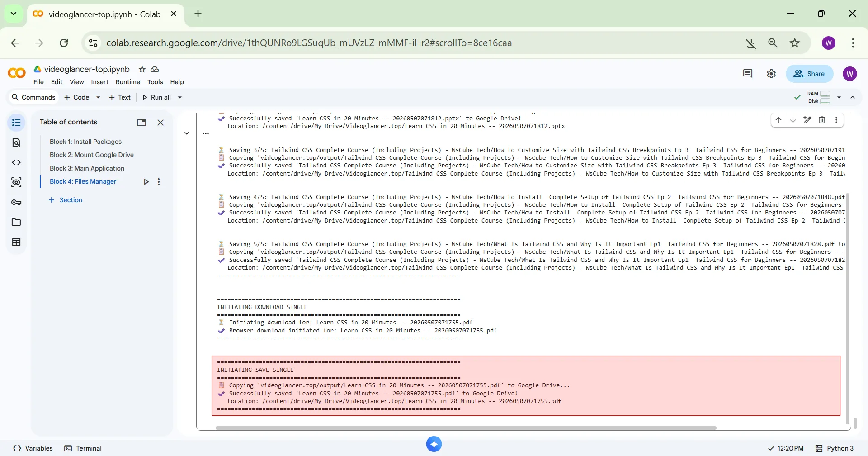This screenshot has height=456, width=868.
Task: Open the comments panel icon
Action: 748,74
